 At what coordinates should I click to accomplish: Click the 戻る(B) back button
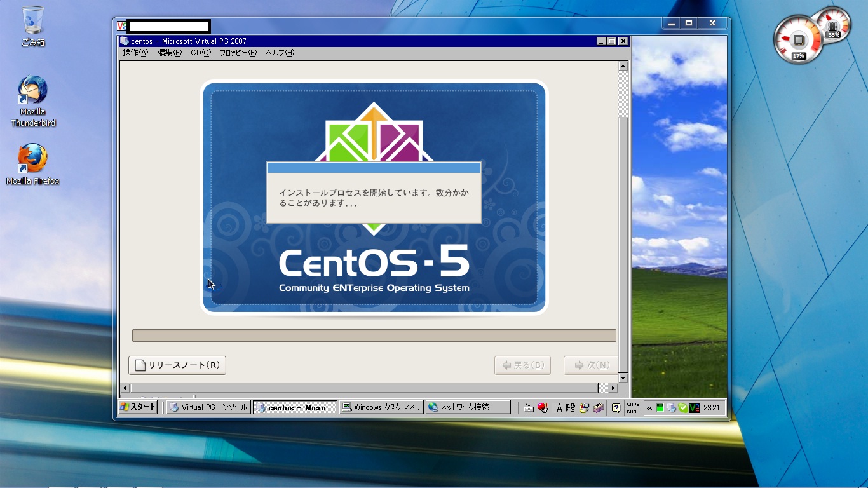point(522,365)
